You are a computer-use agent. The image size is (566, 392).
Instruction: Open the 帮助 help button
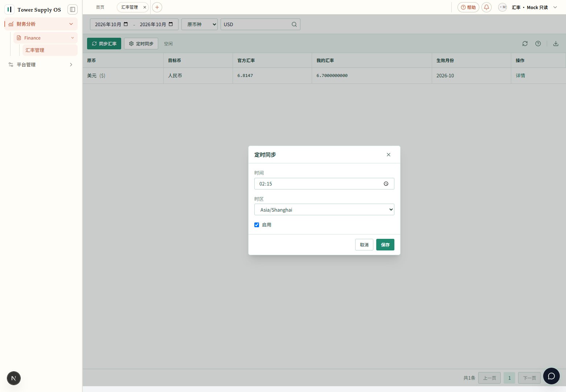[468, 7]
